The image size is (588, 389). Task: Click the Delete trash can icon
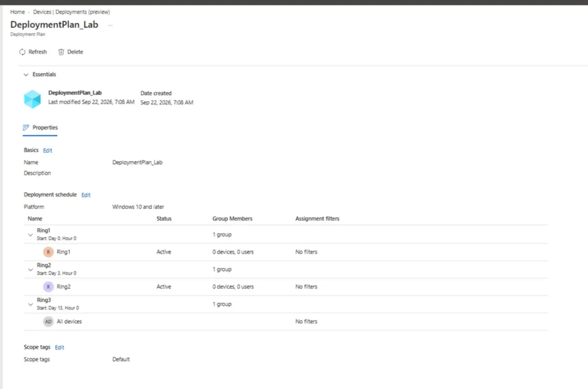click(61, 52)
